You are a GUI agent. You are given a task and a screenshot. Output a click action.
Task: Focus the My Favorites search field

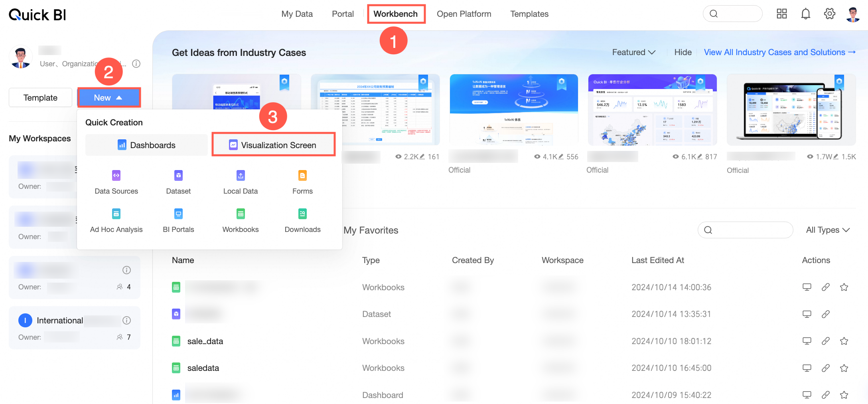coord(745,230)
